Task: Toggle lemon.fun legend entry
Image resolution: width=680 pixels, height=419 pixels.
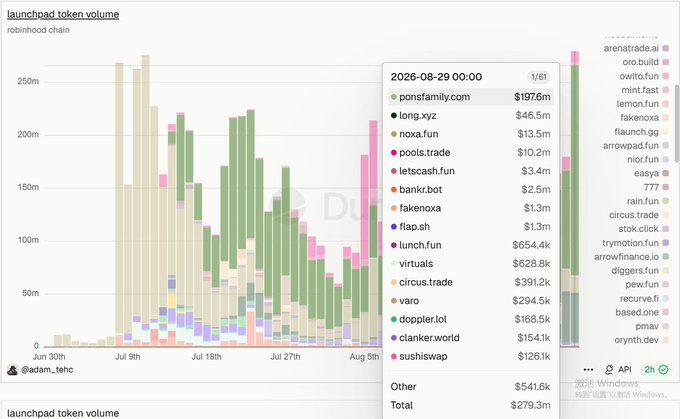Action: [x=642, y=104]
